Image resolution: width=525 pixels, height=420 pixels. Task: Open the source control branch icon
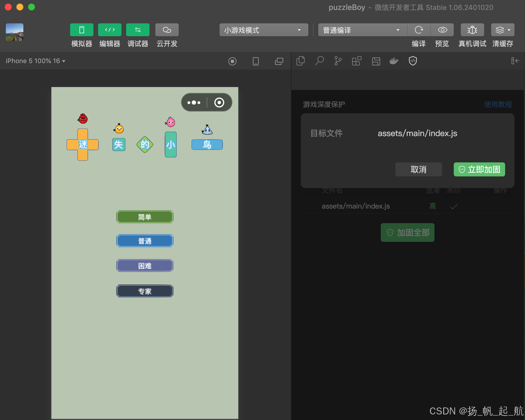338,61
